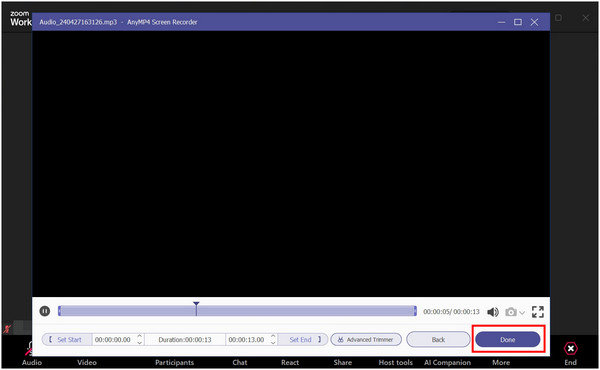Screen dimensions: 600x370
Task: Open More options in Zoom toolbar
Action: pos(501,362)
